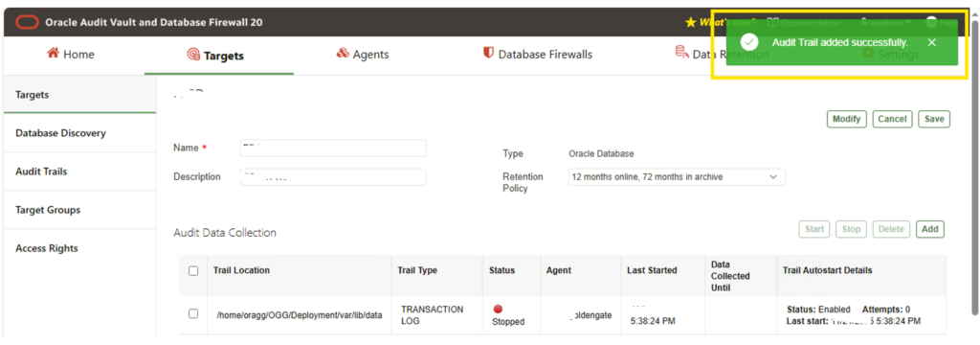Open the Retention Policy dropdown
This screenshot has width=980, height=345.
[677, 177]
